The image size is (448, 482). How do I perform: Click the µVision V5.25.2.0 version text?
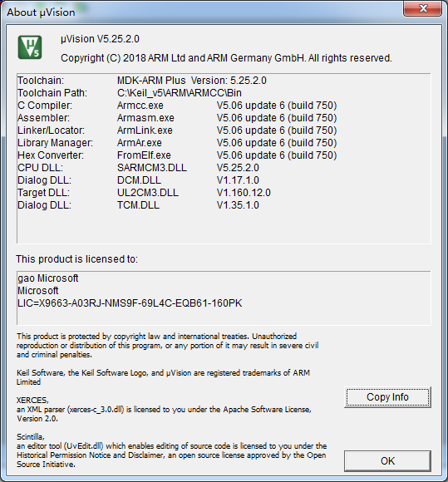click(x=100, y=39)
